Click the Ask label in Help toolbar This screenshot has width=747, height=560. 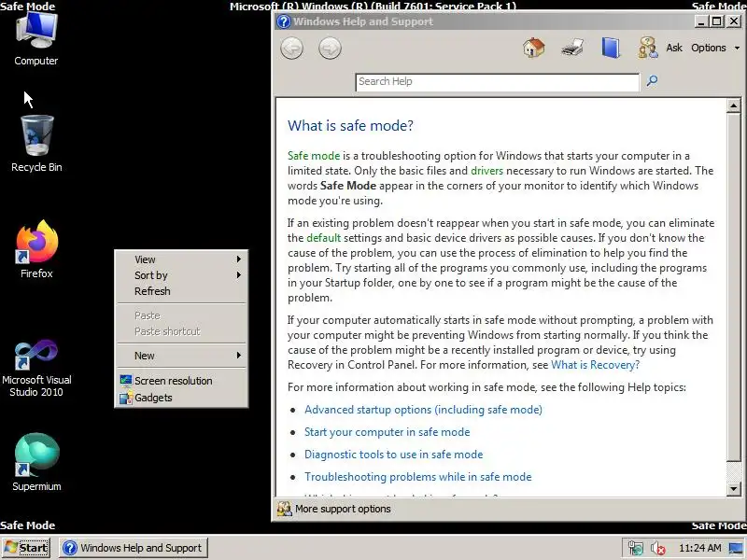pos(673,48)
